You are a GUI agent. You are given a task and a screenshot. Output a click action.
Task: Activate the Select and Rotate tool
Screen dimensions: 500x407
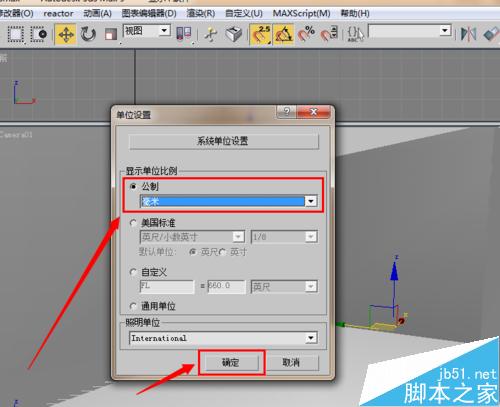click(x=88, y=34)
